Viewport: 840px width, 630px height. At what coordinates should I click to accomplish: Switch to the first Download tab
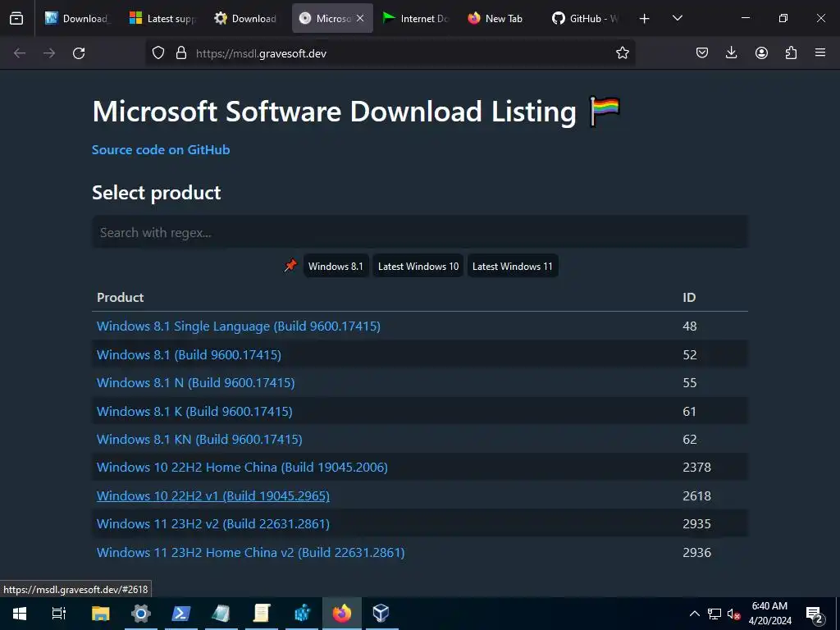pyautogui.click(x=78, y=18)
